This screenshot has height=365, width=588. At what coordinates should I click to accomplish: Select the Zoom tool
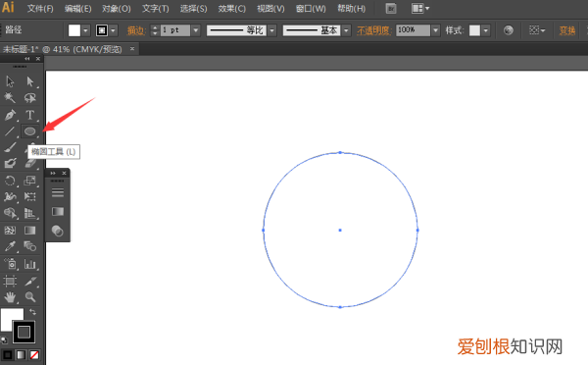tap(30, 297)
